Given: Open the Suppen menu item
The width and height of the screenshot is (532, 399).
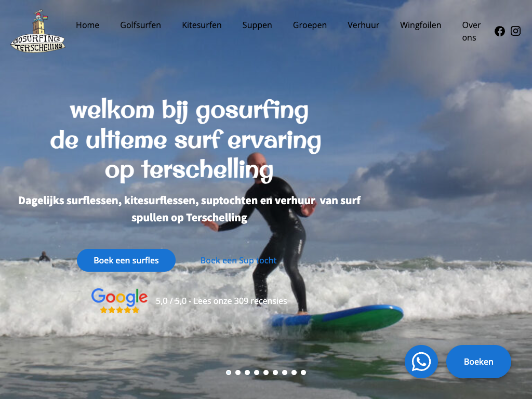Looking at the screenshot, I should 257,25.
